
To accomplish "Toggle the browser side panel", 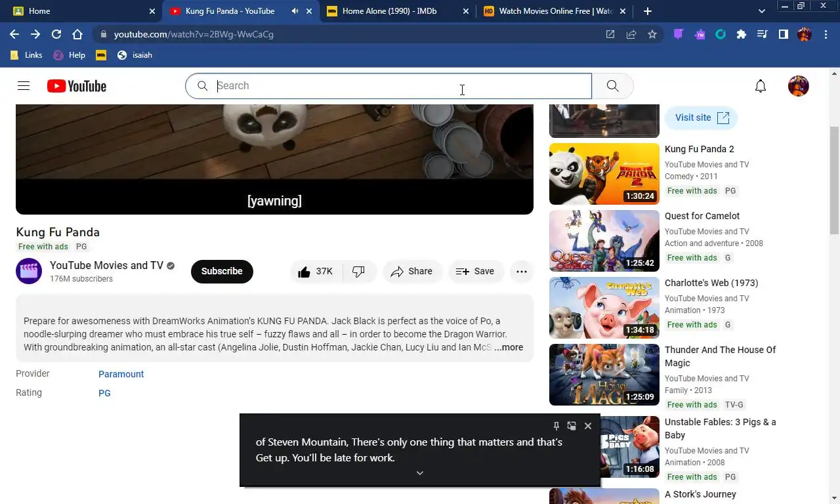I will [784, 34].
